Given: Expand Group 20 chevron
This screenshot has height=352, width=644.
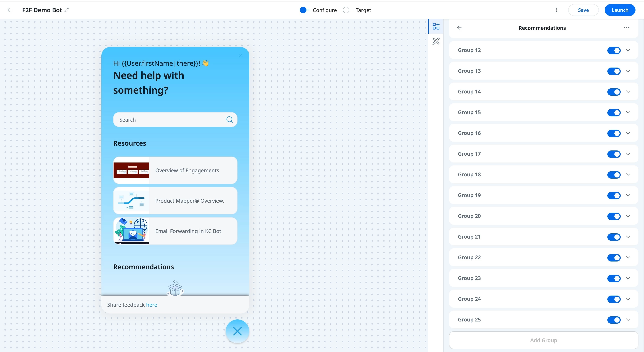Looking at the screenshot, I should 628,216.
